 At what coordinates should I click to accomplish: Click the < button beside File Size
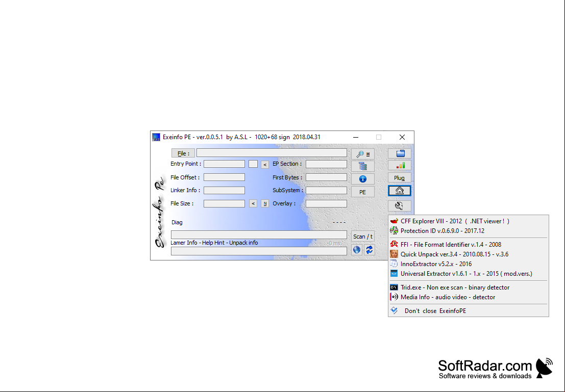click(x=253, y=204)
